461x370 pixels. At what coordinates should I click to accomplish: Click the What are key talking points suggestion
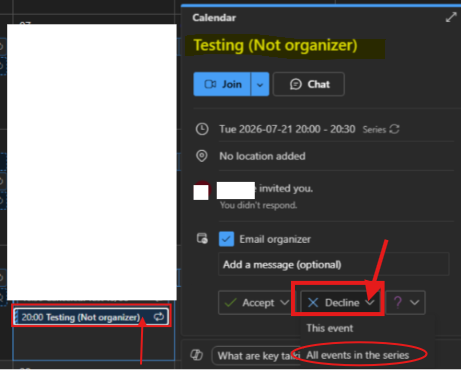257,356
